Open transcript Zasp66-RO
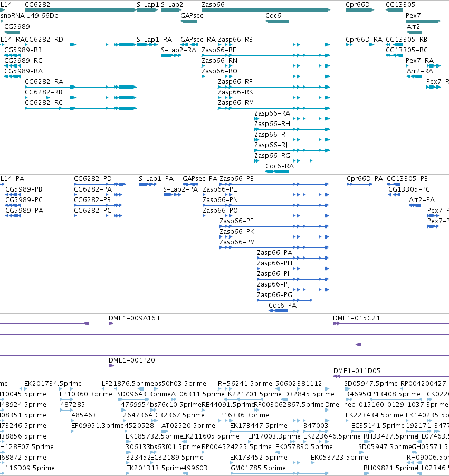 pyautogui.click(x=219, y=71)
